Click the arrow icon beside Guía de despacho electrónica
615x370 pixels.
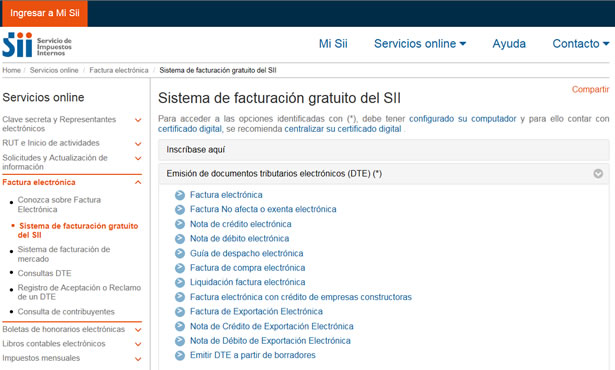pyautogui.click(x=180, y=253)
